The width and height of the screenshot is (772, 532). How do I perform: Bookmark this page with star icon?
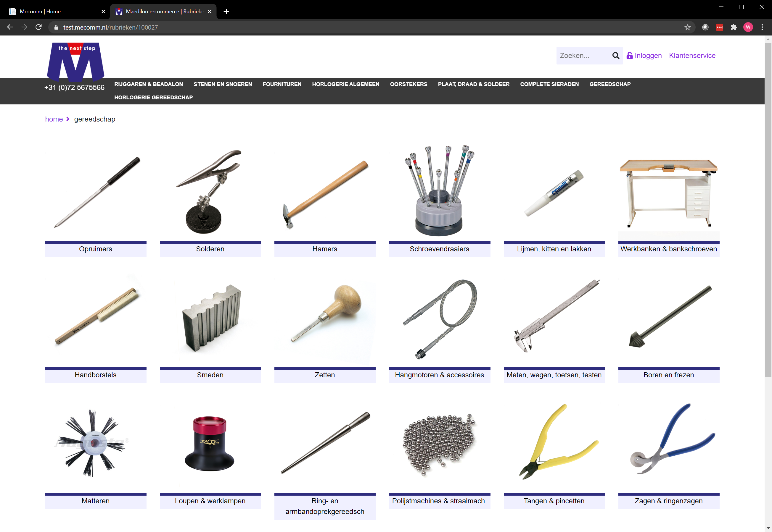tap(687, 27)
